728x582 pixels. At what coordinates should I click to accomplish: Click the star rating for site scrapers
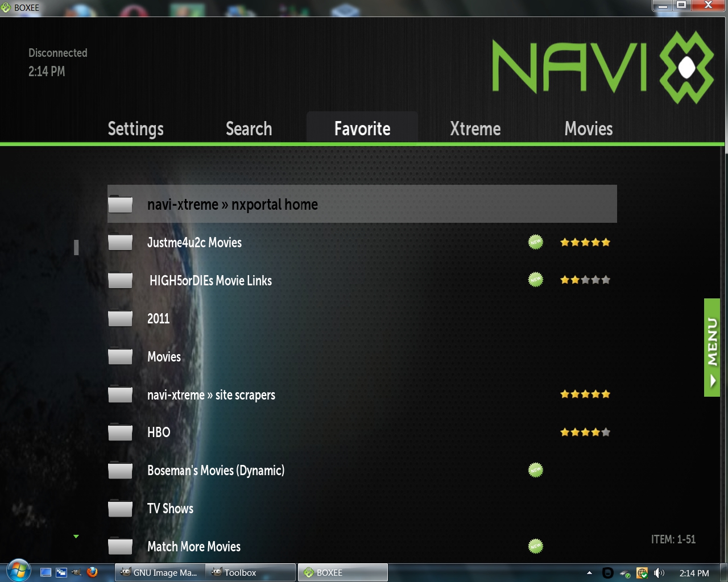[x=585, y=394]
